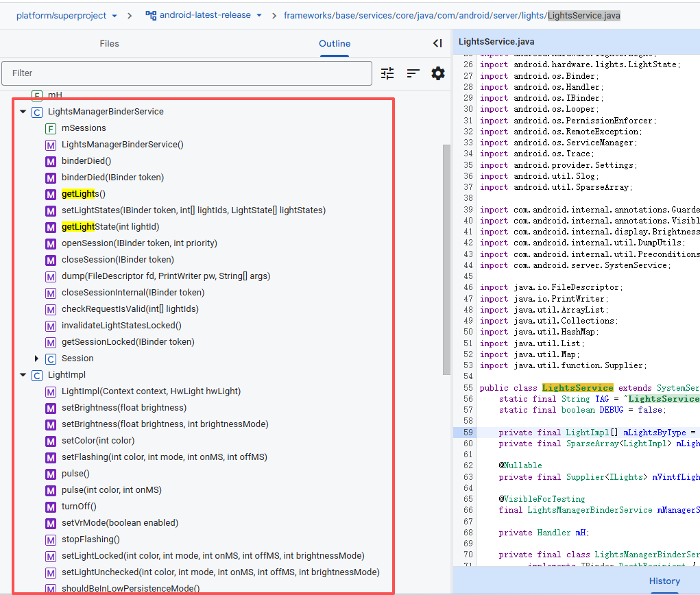
Task: Click method icon beside closeSession(IBinder token)
Action: pos(51,260)
